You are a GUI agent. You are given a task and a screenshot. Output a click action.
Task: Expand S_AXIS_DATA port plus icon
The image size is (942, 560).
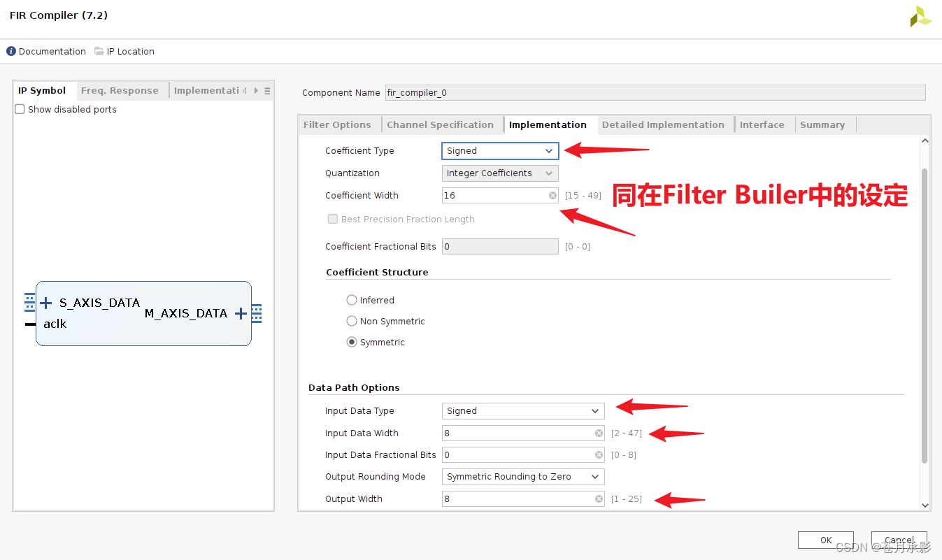coord(46,303)
